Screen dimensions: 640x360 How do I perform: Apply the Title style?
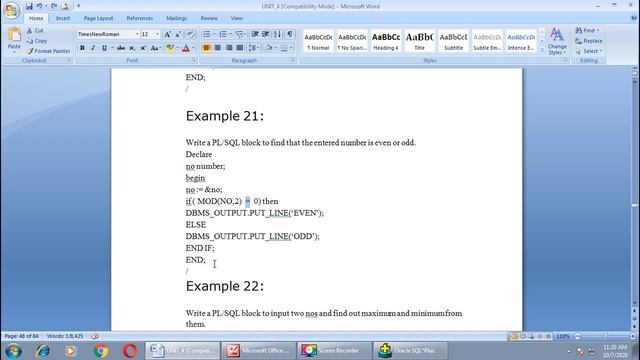click(420, 41)
